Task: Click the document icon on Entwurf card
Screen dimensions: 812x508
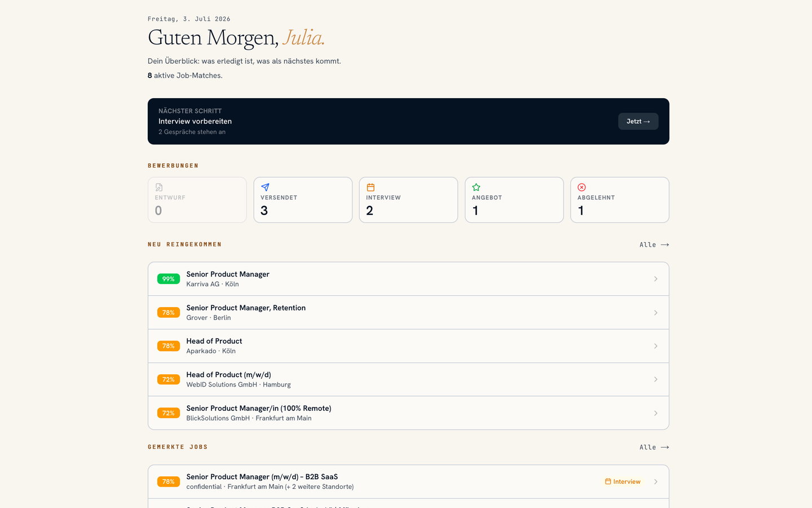Action: [159, 187]
